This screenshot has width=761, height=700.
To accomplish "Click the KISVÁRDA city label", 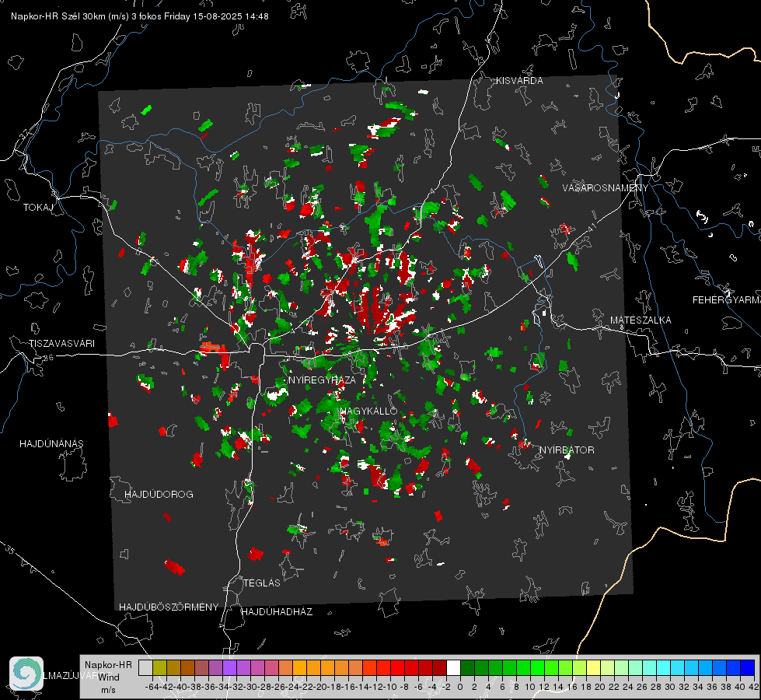I will tap(519, 81).
